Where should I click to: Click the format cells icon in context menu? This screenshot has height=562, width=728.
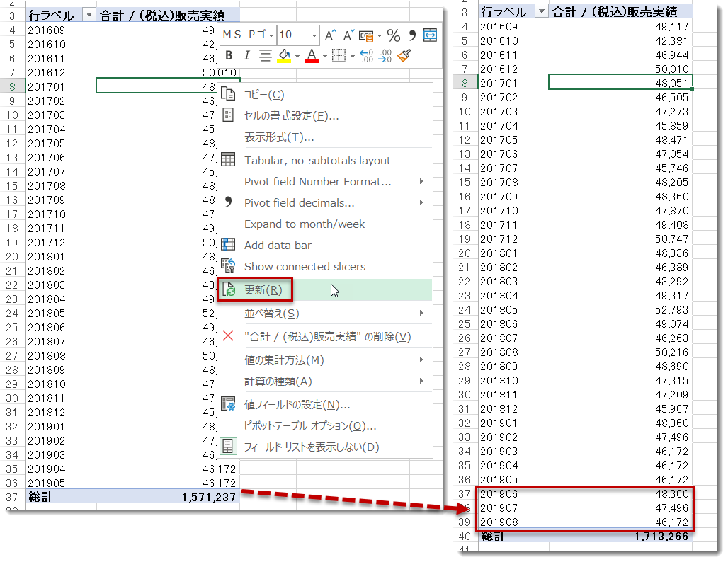pos(228,115)
